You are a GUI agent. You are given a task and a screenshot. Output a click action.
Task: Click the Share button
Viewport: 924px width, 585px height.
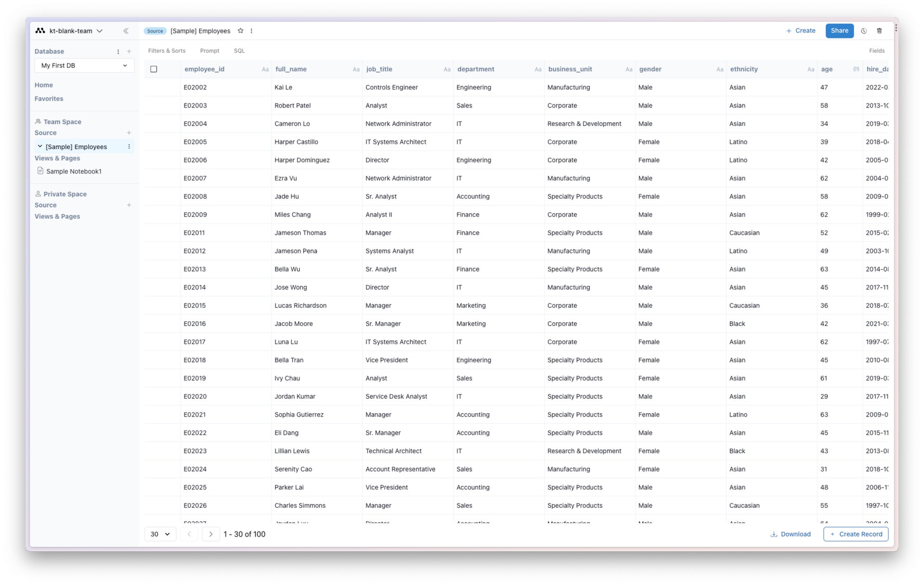(839, 31)
